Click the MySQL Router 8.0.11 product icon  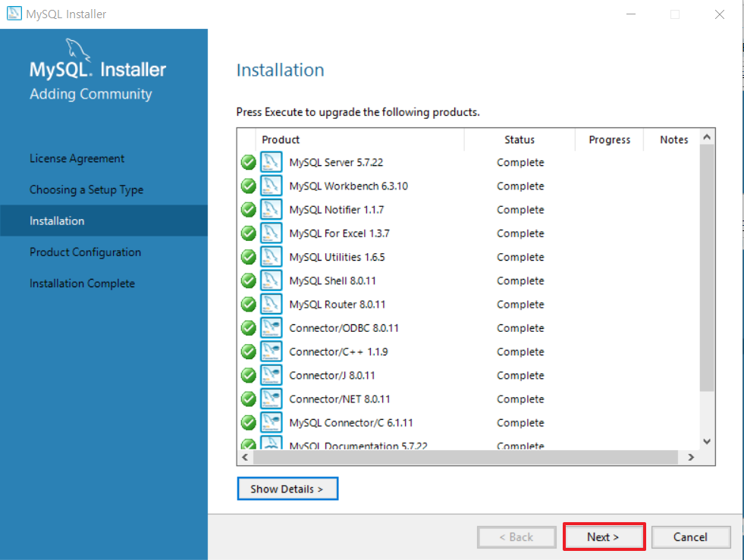point(272,305)
